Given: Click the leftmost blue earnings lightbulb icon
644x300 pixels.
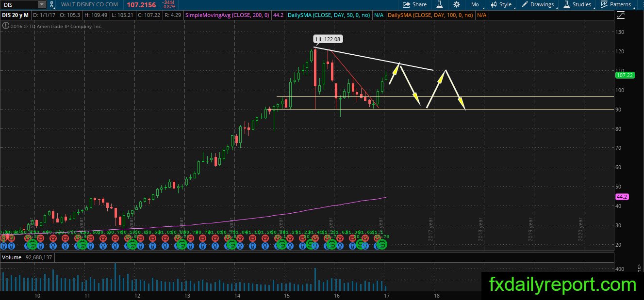Looking at the screenshot, I should click(4, 246).
